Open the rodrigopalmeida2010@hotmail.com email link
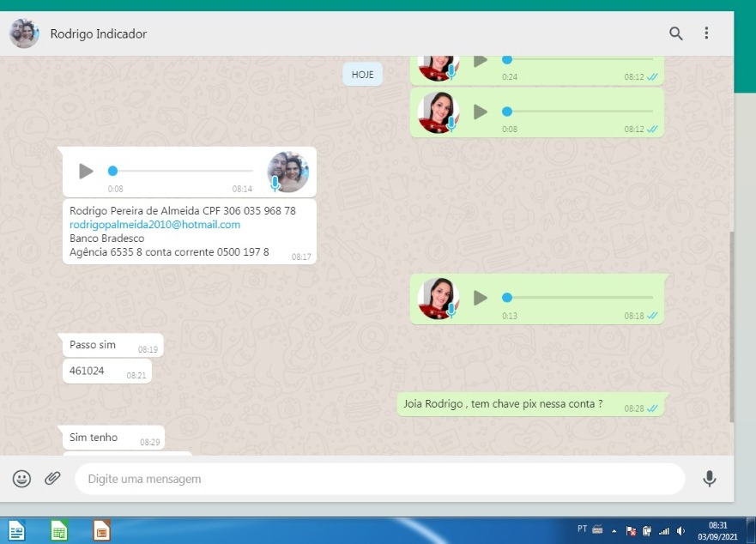Image resolution: width=756 pixels, height=544 pixels. 154,225
